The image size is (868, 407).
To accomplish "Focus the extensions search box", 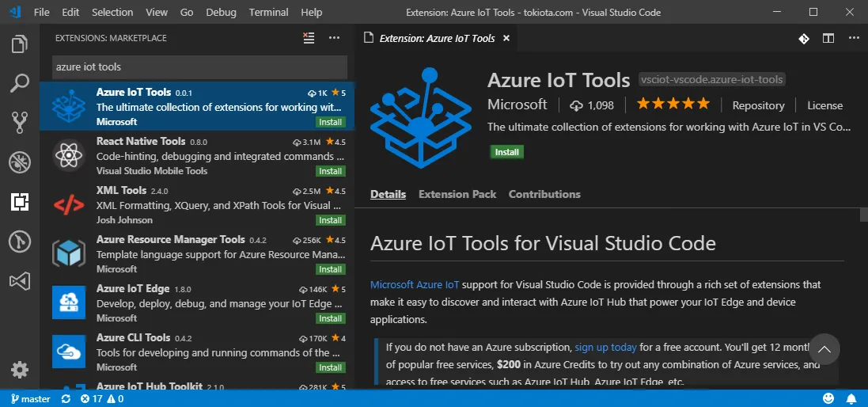I will [x=200, y=67].
